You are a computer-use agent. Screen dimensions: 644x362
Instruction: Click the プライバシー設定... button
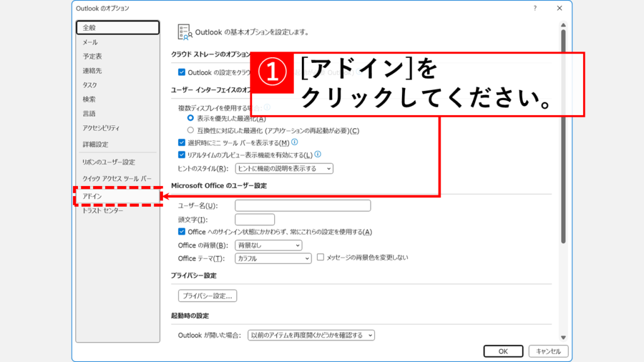point(208,296)
